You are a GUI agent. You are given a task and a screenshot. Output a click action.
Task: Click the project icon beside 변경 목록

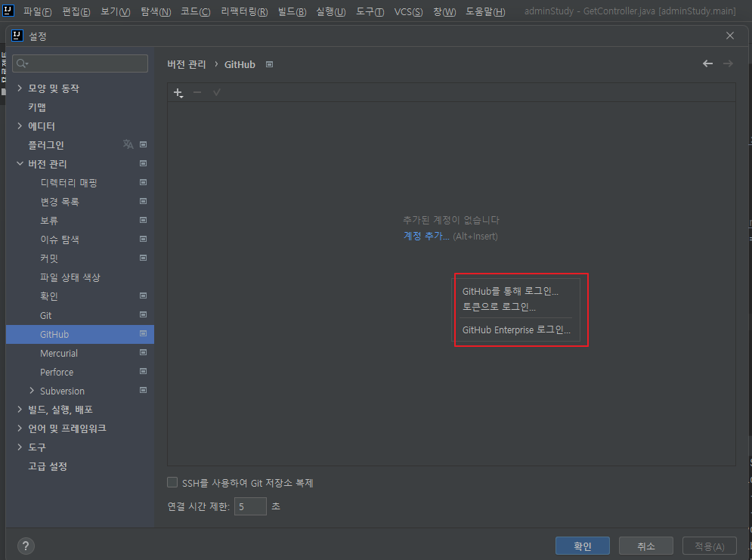coord(143,201)
